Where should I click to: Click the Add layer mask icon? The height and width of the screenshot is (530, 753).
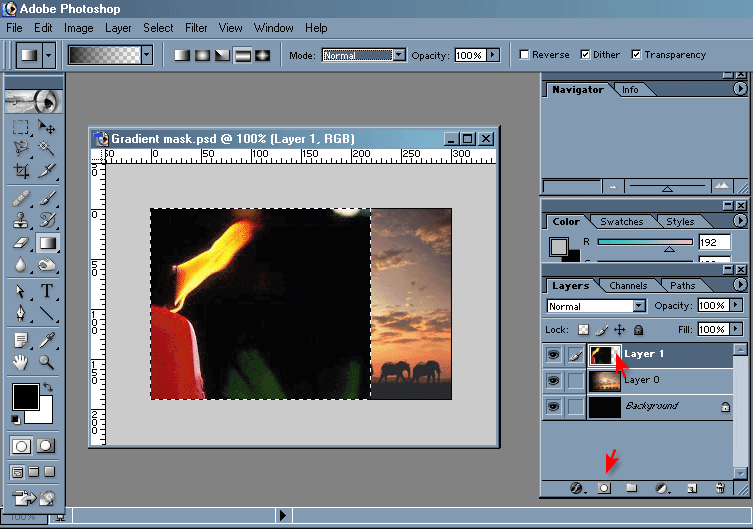(604, 488)
